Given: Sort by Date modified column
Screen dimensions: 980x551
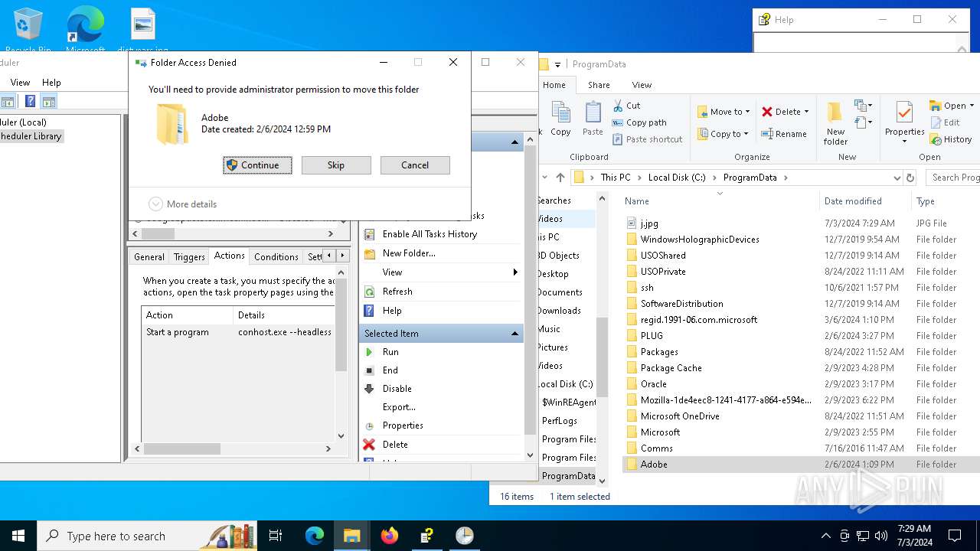Looking at the screenshot, I should [x=853, y=201].
